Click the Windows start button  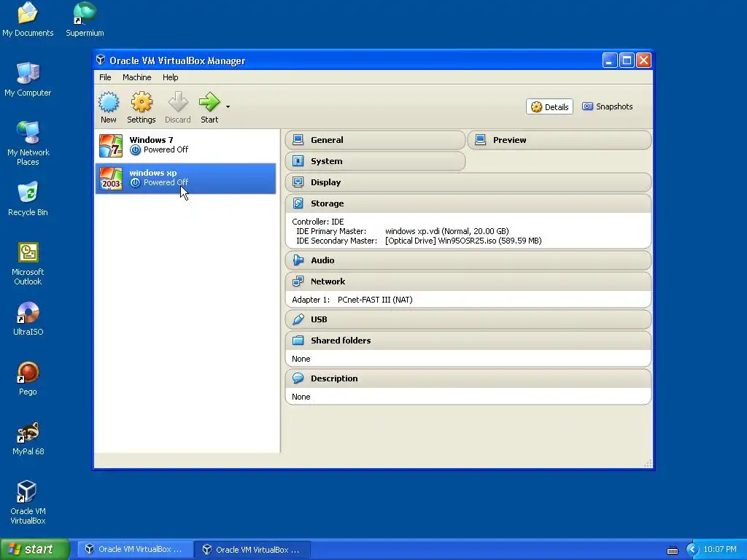(35, 549)
